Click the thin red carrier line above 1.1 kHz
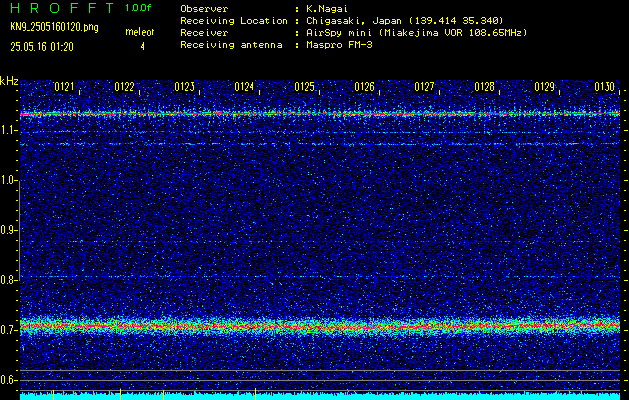The width and height of the screenshot is (629, 400). click(x=320, y=114)
